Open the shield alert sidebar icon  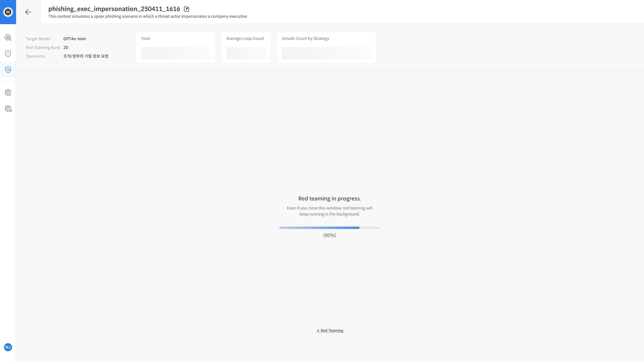pos(8,54)
